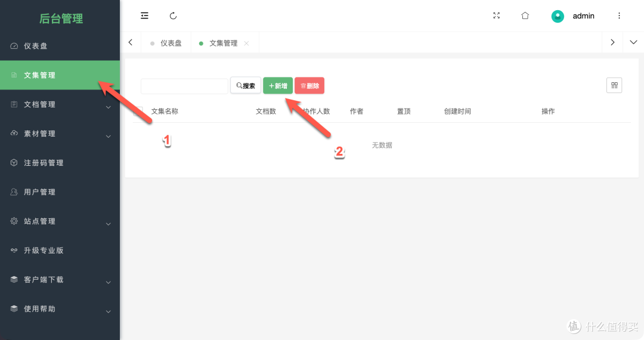Click the 用户管理 person icon

coord(14,191)
